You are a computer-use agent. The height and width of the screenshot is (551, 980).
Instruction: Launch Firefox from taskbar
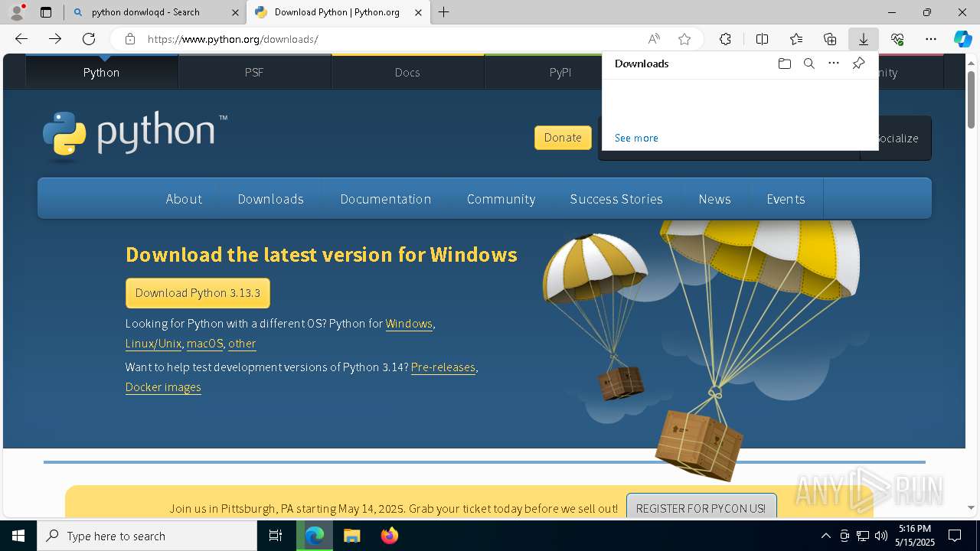(389, 536)
